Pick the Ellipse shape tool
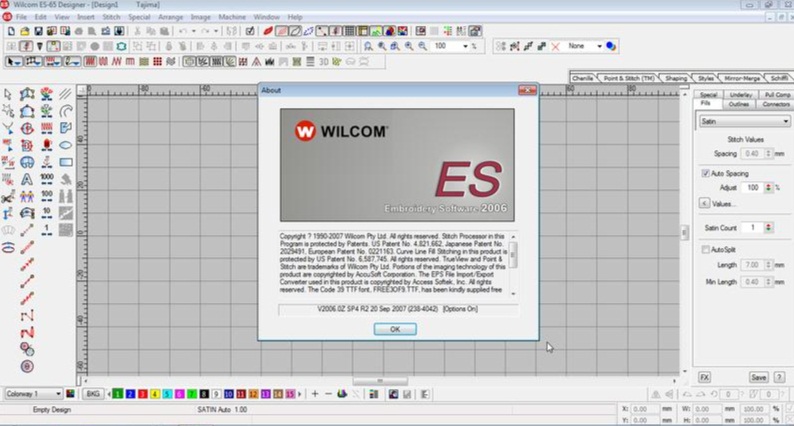Image resolution: width=794 pixels, height=426 pixels. click(x=65, y=145)
